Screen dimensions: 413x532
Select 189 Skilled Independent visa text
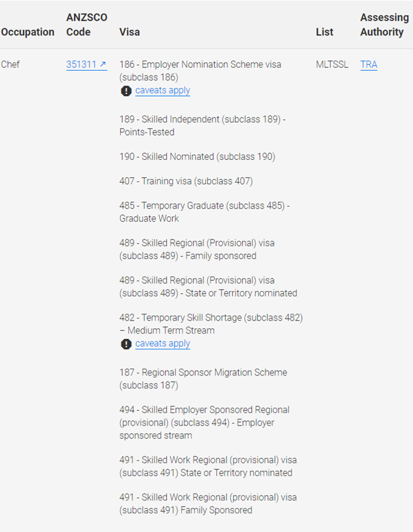click(x=202, y=126)
